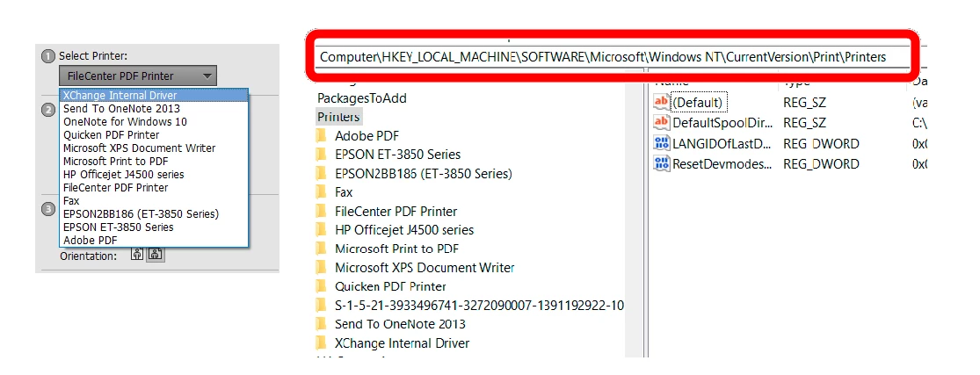
Task: Select Microsoft Print to PDF dropdown option
Action: click(155, 162)
